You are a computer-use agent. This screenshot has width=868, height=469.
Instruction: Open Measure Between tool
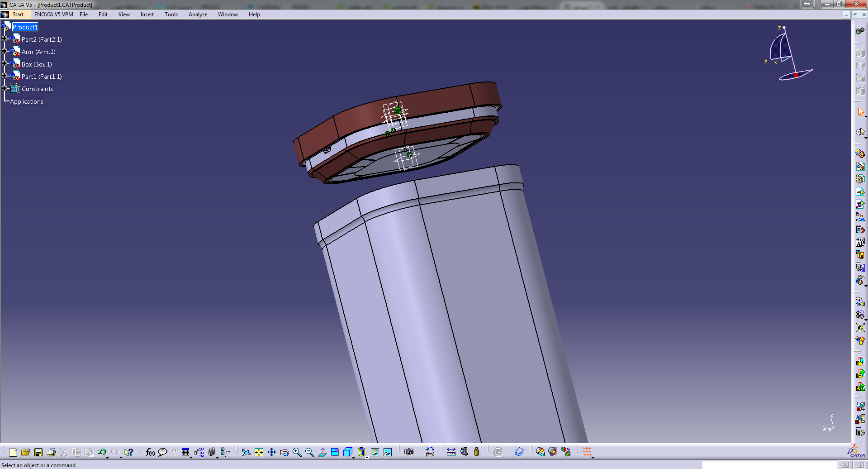[x=451, y=452]
